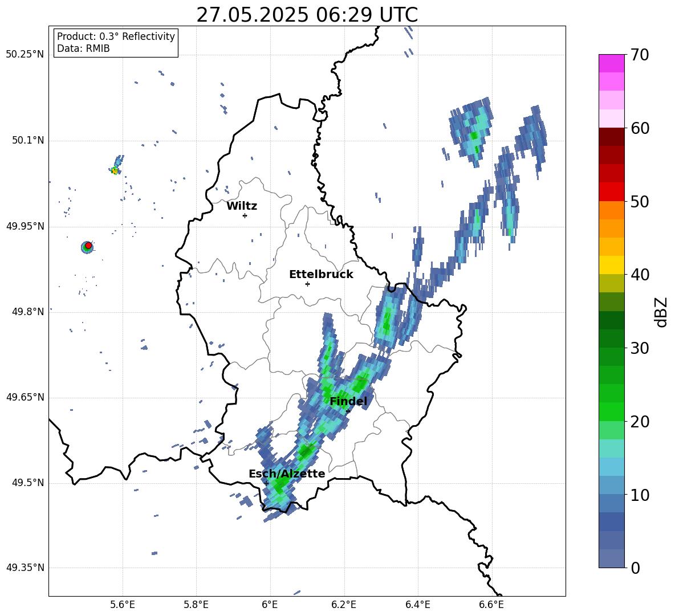Pick the magenta swatch at colorbar top

click(611, 64)
